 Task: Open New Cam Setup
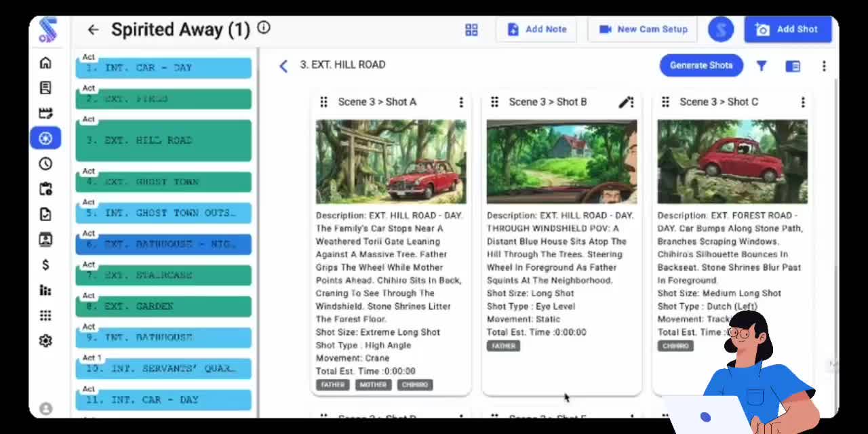(643, 29)
